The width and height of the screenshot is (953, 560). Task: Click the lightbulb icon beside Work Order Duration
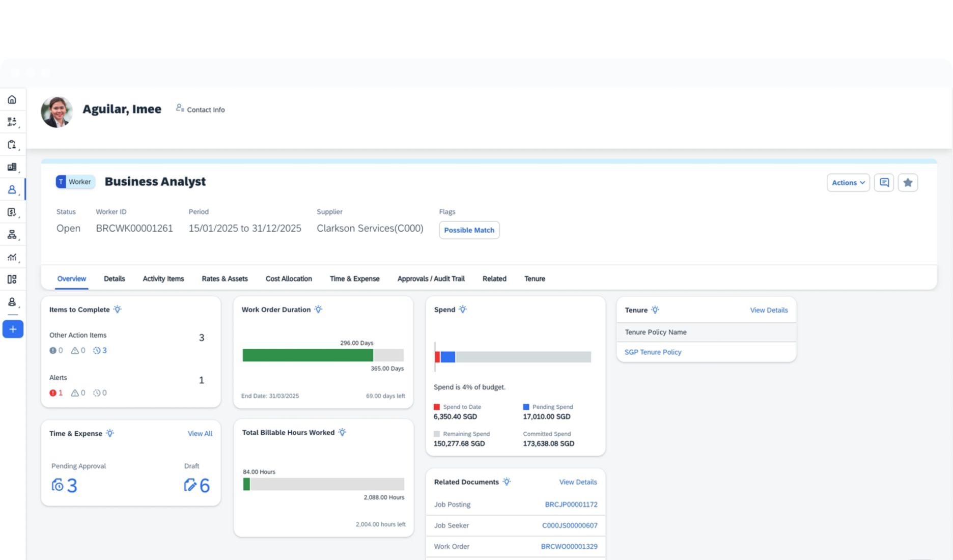point(318,310)
